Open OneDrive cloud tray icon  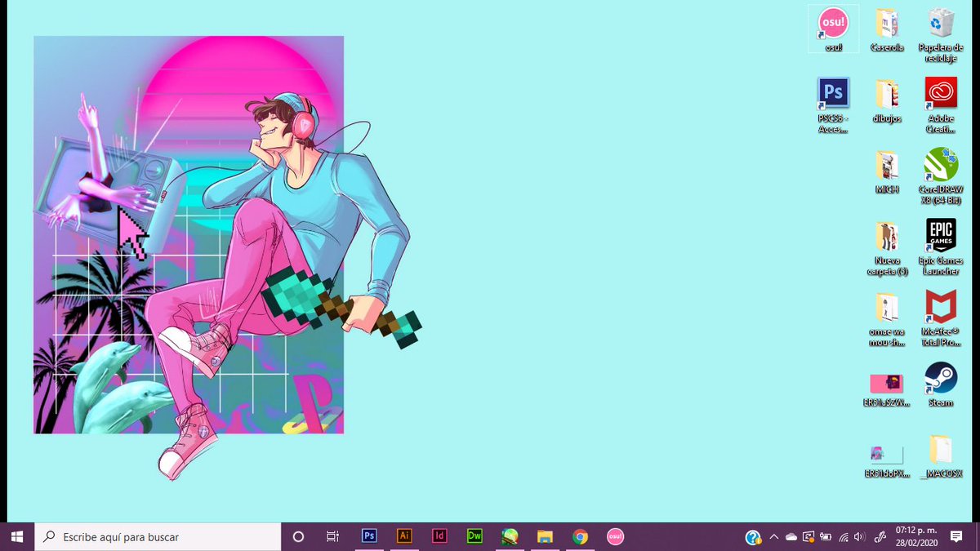tap(791, 536)
